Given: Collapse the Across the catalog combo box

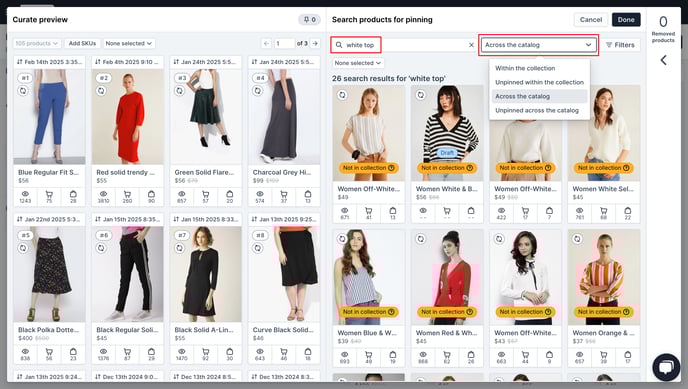Looking at the screenshot, I should pyautogui.click(x=538, y=45).
